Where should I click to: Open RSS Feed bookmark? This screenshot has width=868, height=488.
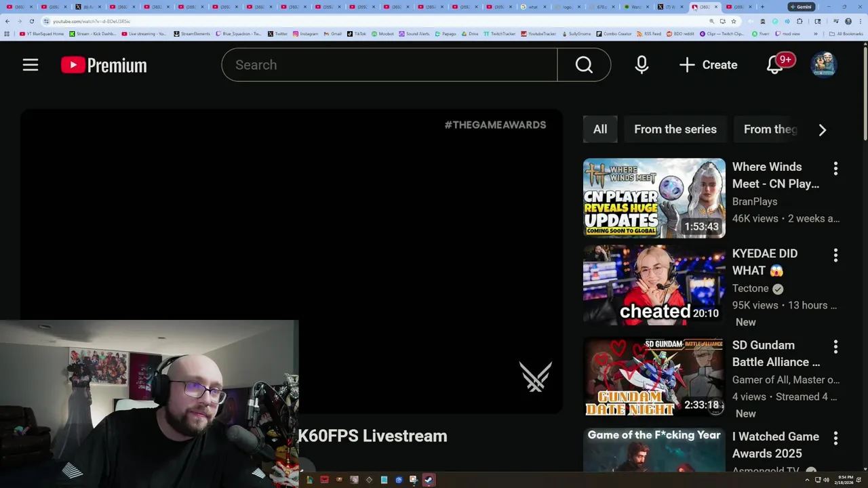pos(649,34)
